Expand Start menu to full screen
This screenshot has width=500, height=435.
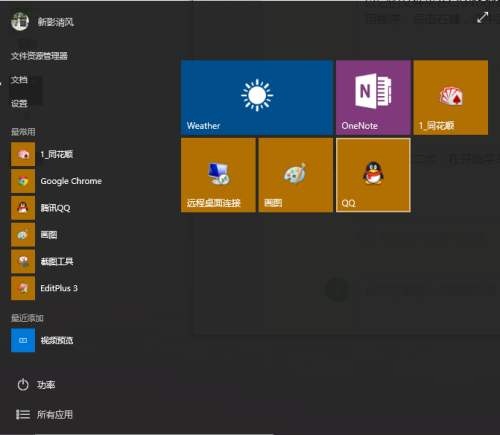click(482, 17)
